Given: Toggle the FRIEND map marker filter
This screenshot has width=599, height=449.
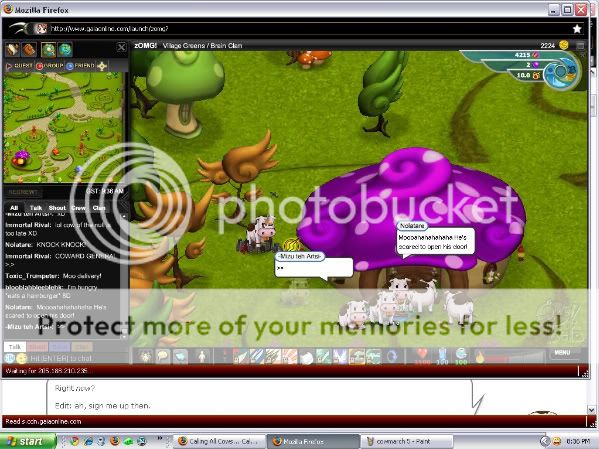Looking at the screenshot, I should [x=81, y=66].
